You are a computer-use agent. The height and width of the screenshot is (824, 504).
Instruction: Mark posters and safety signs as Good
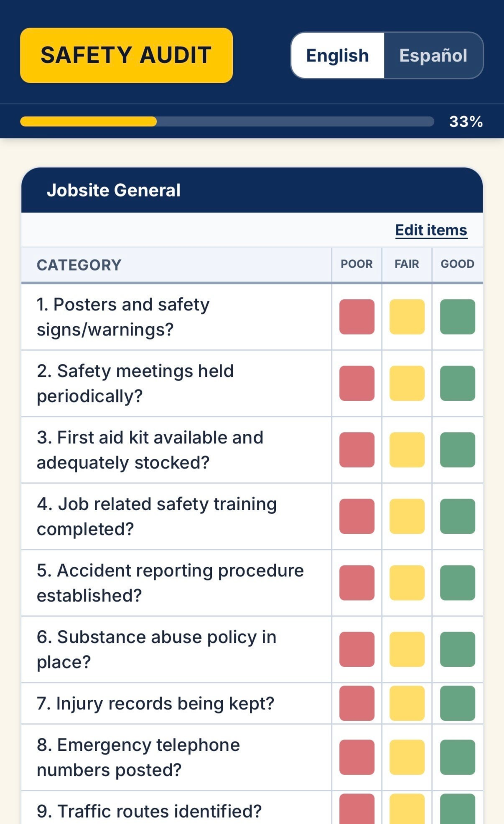click(458, 317)
